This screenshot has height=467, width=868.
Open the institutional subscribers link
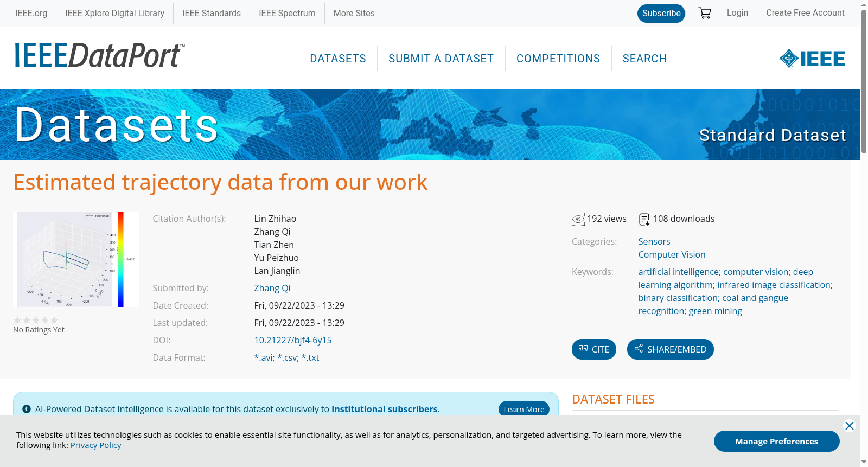385,409
